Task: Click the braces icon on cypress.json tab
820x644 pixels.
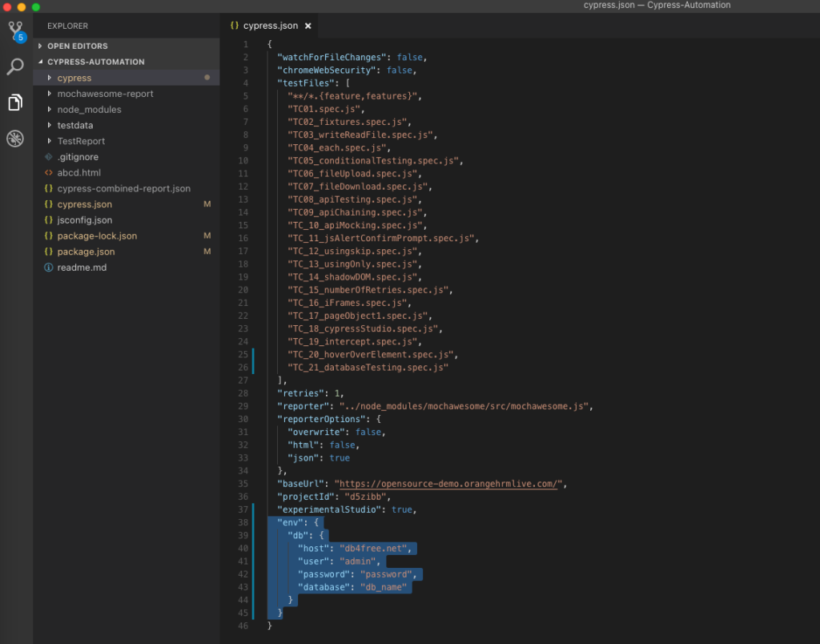Action: pos(234,26)
